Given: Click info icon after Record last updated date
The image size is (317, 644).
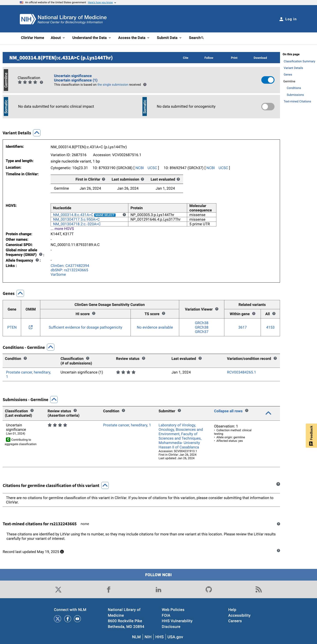Looking at the screenshot, I should click(62, 552).
